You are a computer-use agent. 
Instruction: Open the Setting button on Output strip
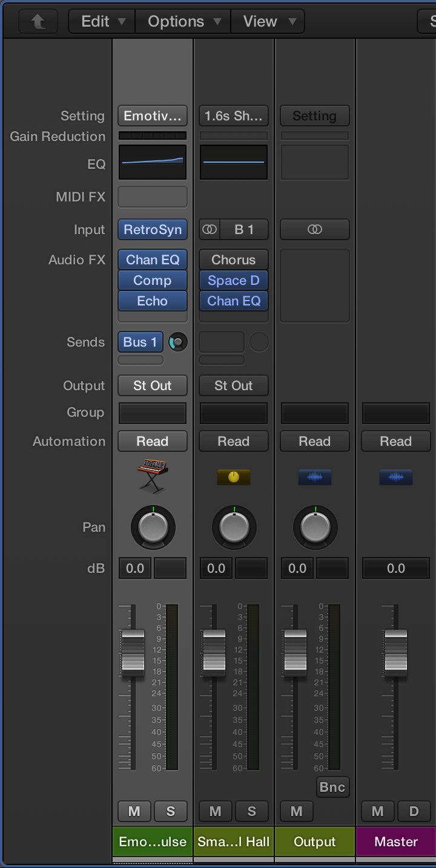pyautogui.click(x=315, y=116)
